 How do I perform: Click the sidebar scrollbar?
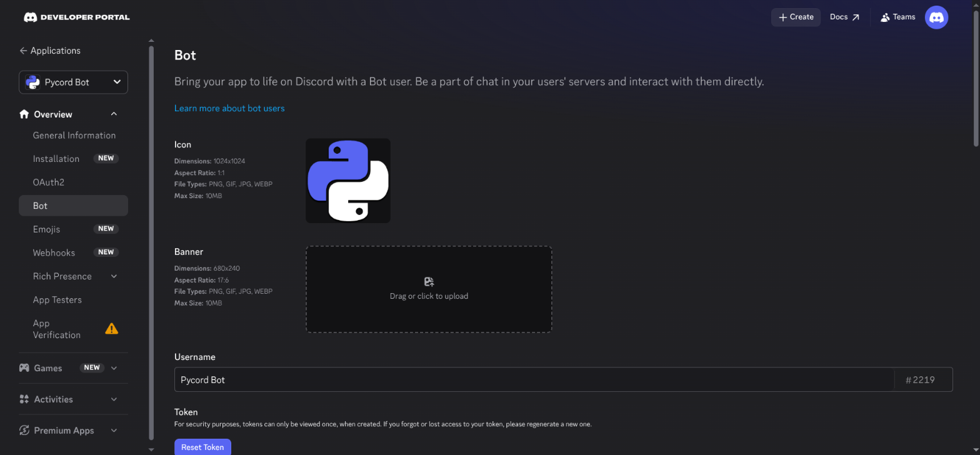pyautogui.click(x=151, y=242)
